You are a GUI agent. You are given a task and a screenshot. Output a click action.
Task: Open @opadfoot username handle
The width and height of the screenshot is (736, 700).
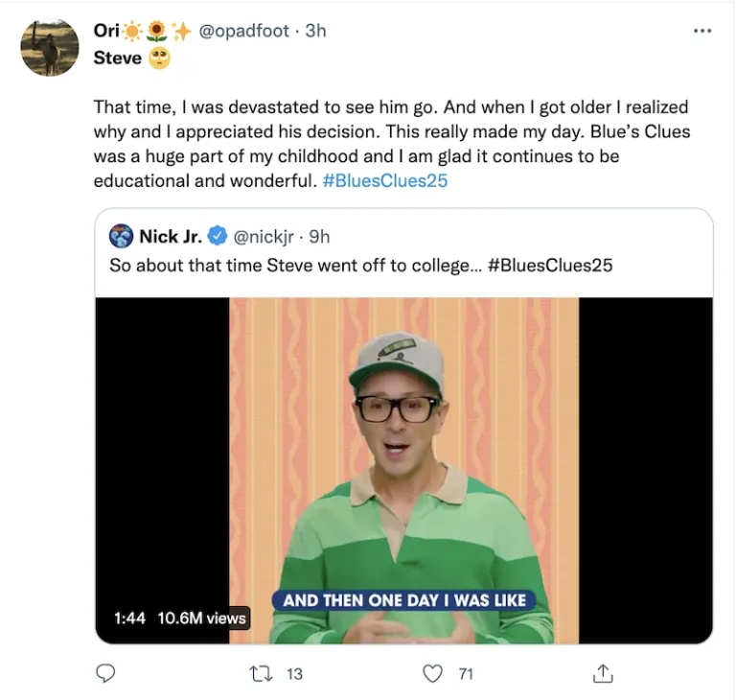pos(243,31)
